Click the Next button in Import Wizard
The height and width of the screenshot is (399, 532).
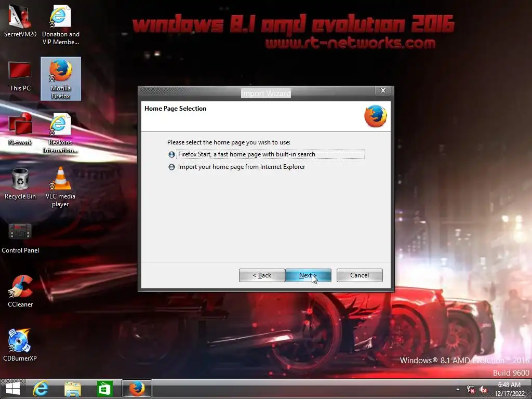pos(308,275)
